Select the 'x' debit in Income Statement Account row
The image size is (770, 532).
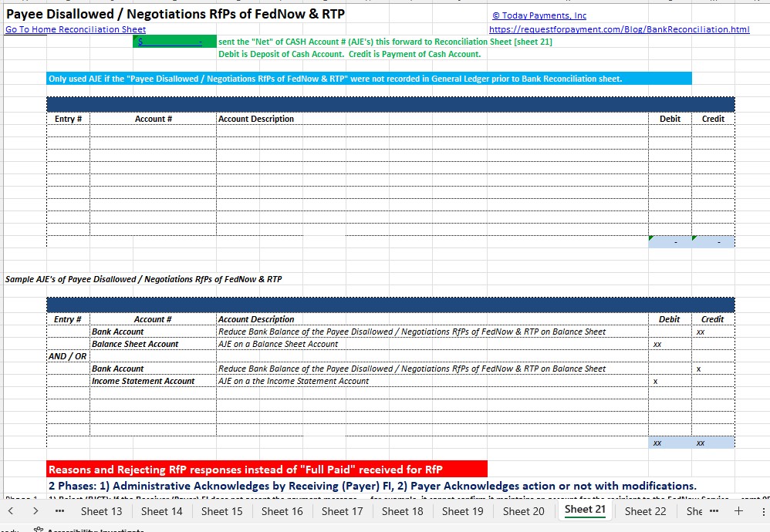pyautogui.click(x=656, y=381)
